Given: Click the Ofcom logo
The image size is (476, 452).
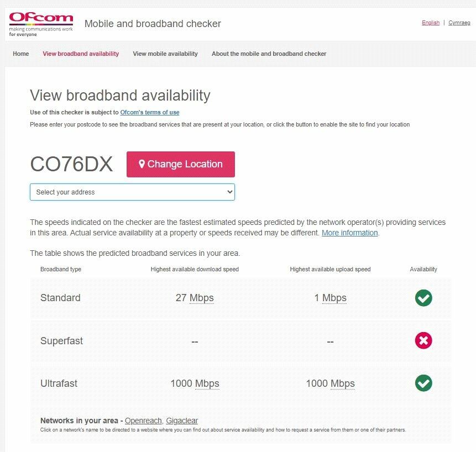Looking at the screenshot, I should coord(41,24).
